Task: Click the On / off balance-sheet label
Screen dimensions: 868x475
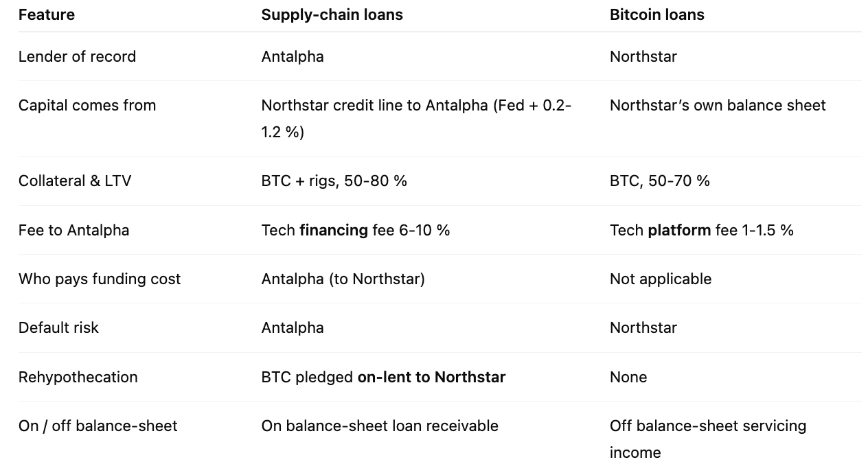Action: (98, 426)
